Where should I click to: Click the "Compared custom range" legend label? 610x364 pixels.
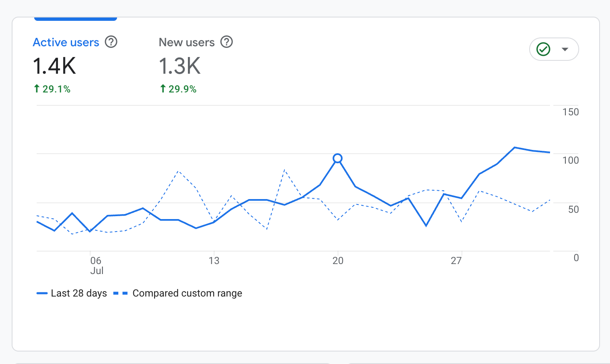click(187, 293)
